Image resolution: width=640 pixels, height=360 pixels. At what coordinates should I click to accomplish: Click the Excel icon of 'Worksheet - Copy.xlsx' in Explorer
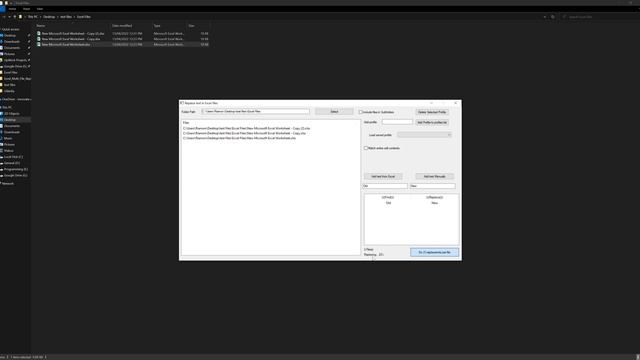pos(39,39)
